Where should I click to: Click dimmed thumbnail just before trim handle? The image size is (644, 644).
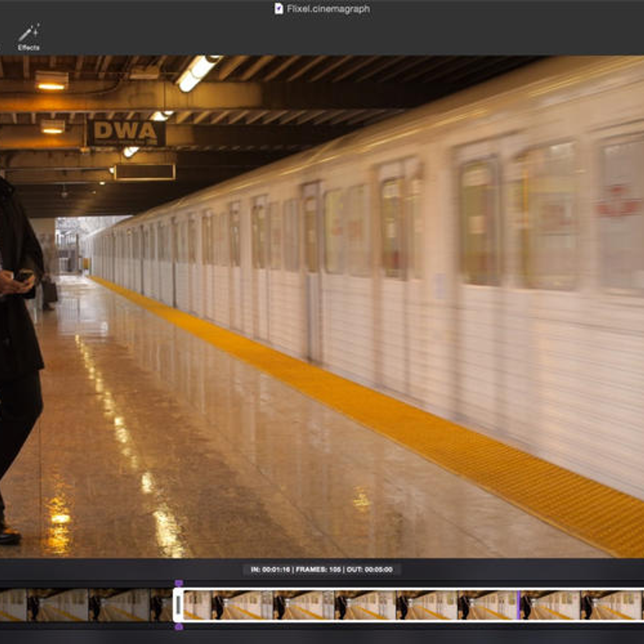pyautogui.click(x=160, y=604)
